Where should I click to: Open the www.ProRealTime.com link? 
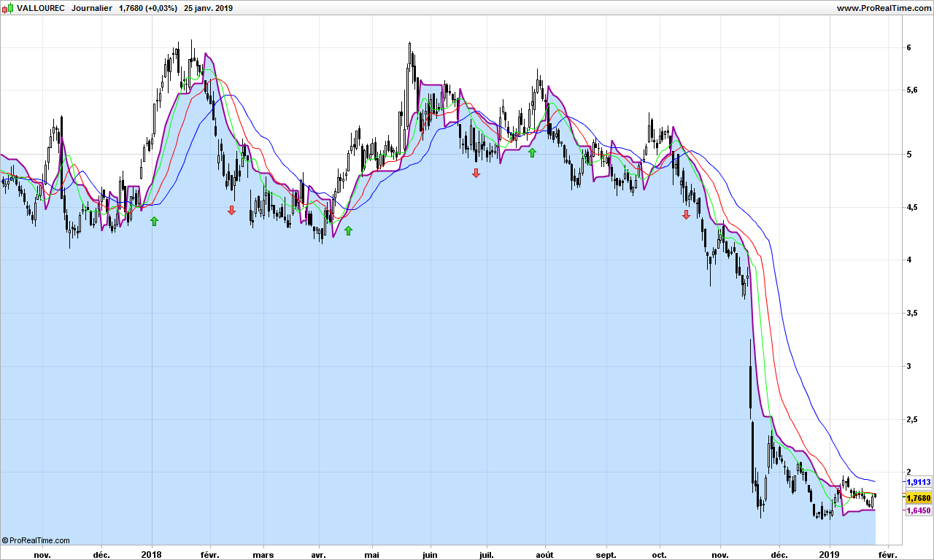coord(883,8)
